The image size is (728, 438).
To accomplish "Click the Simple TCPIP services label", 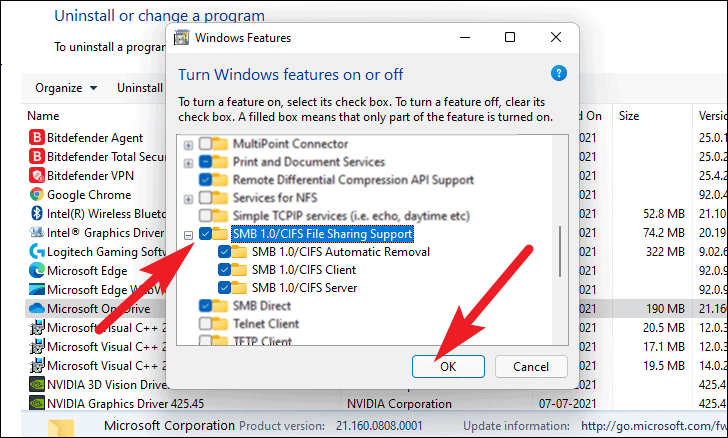I will 351,216.
